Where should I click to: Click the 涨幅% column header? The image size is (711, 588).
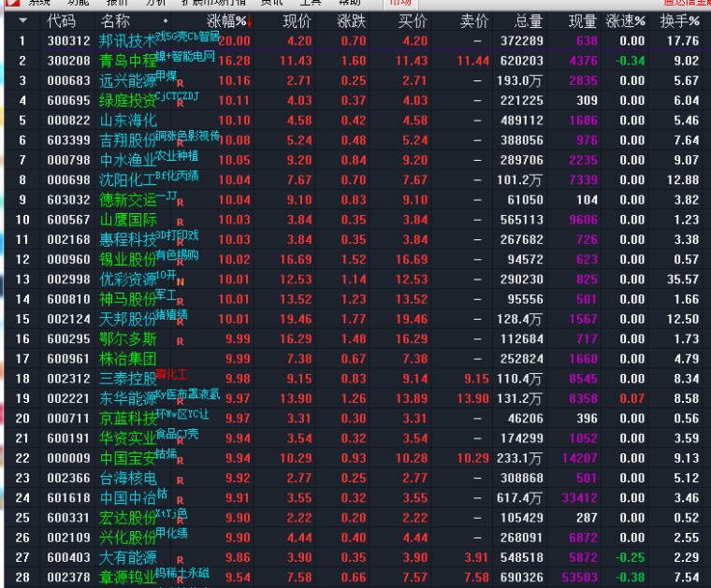[x=226, y=21]
